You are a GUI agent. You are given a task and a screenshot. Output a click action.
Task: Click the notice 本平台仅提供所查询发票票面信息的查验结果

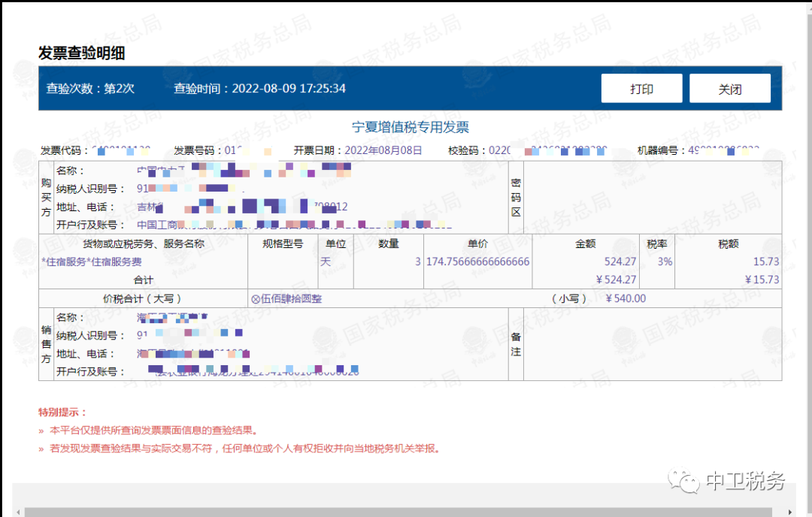coord(153,431)
